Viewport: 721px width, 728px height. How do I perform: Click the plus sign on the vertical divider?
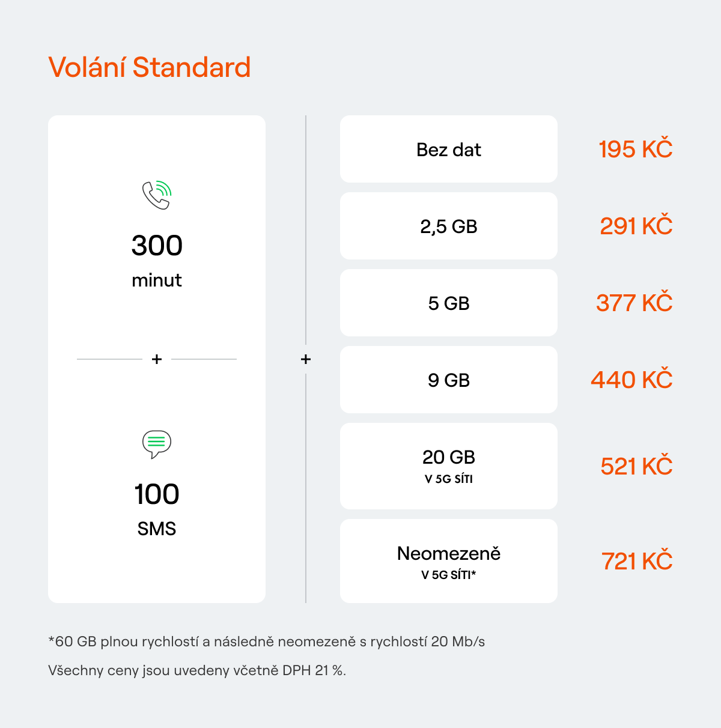306,359
